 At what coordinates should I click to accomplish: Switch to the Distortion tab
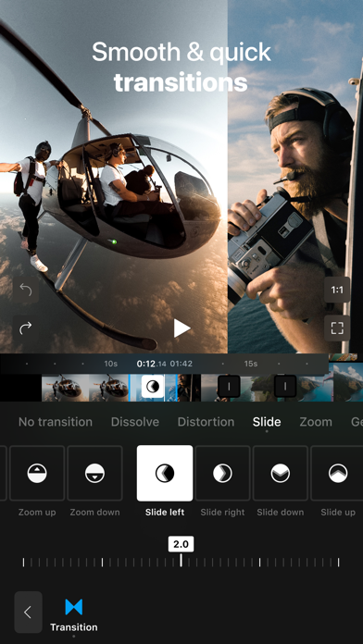coord(206,422)
